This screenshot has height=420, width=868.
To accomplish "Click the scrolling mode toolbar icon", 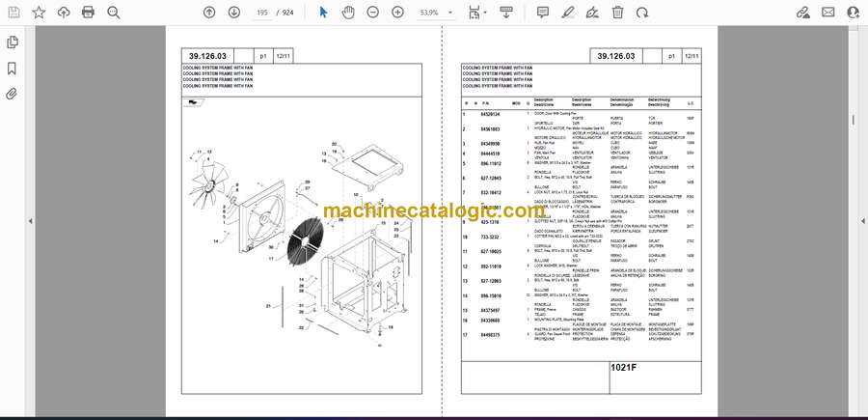I will pos(506,13).
